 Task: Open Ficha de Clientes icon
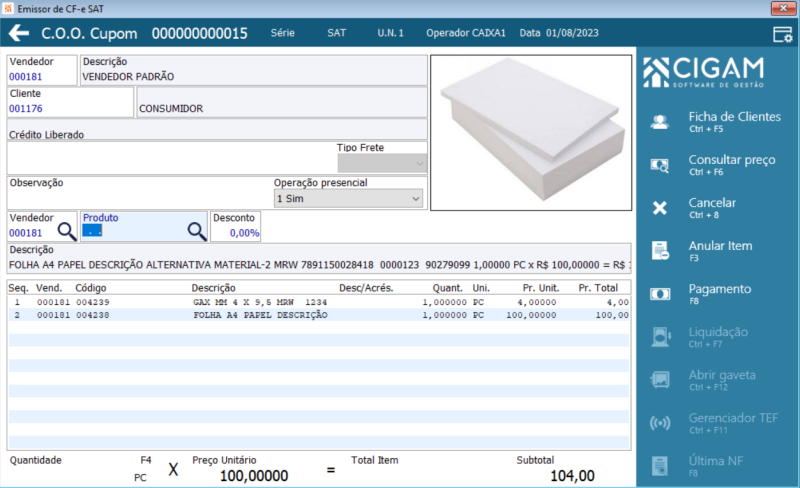(x=660, y=122)
